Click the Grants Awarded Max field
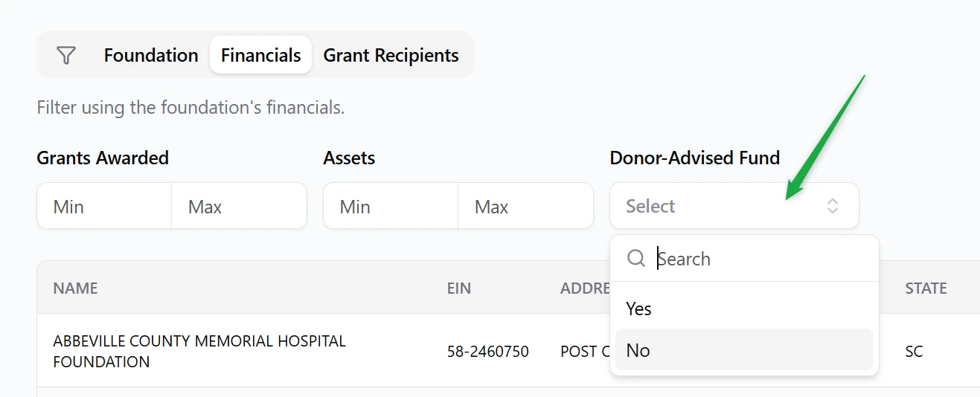 tap(238, 206)
